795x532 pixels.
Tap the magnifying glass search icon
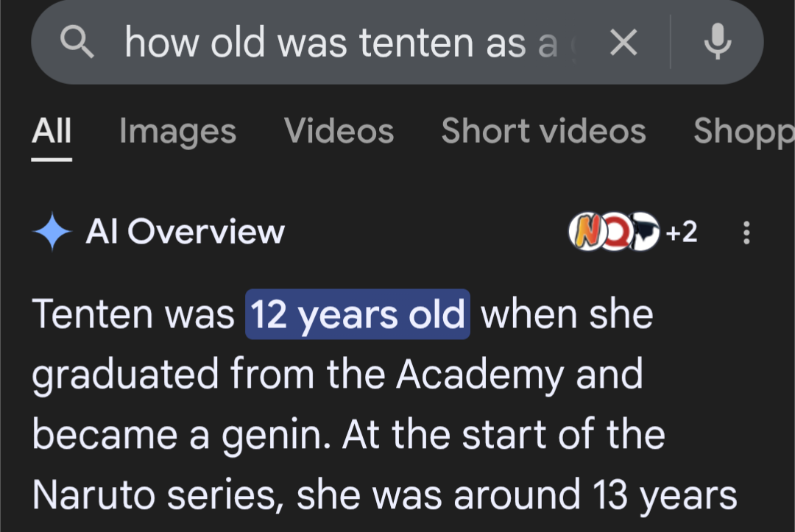(77, 43)
